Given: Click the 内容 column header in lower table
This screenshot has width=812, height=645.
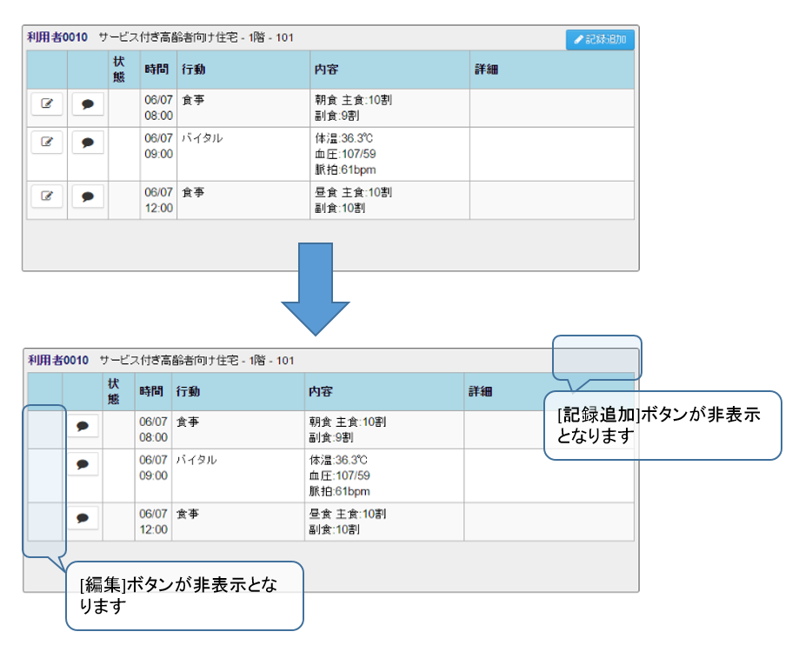Looking at the screenshot, I should point(321,392).
